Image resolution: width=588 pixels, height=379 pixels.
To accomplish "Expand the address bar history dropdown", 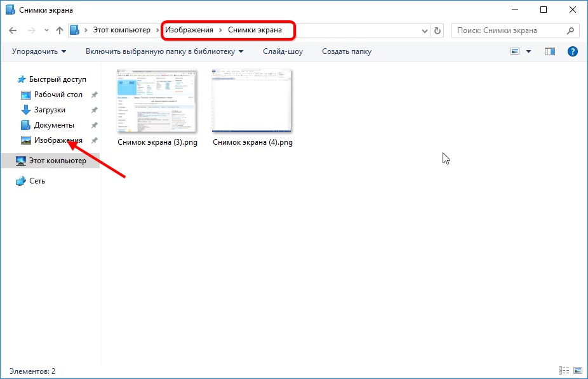I will pyautogui.click(x=425, y=30).
